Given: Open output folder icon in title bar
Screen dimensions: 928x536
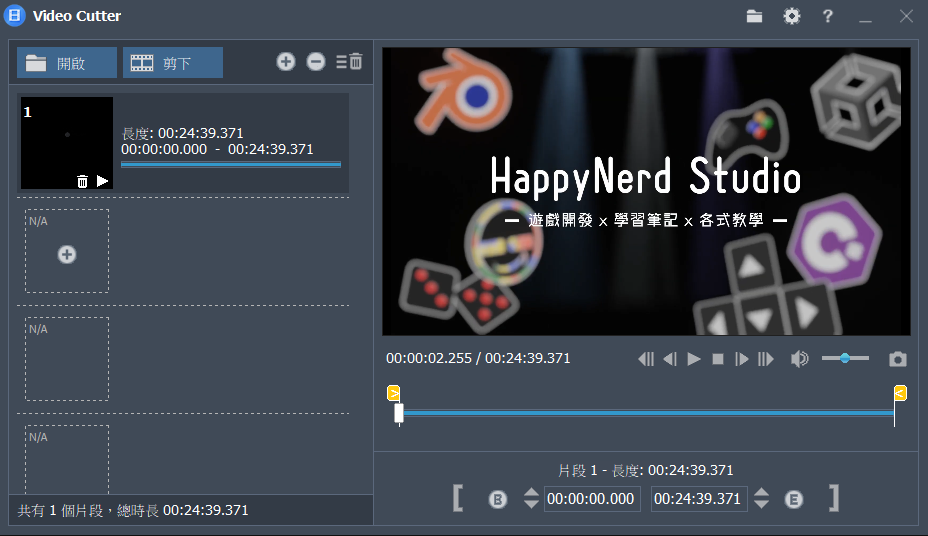Looking at the screenshot, I should [x=754, y=16].
